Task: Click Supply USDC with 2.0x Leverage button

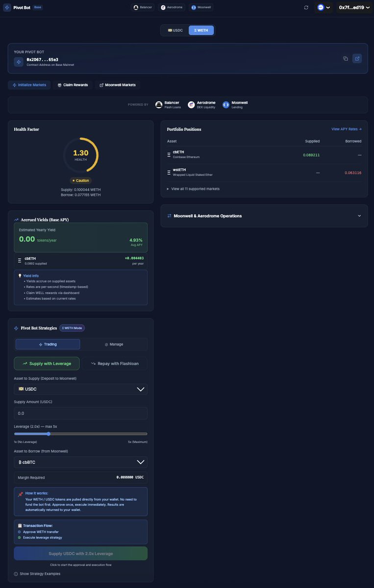Action: coord(81,554)
